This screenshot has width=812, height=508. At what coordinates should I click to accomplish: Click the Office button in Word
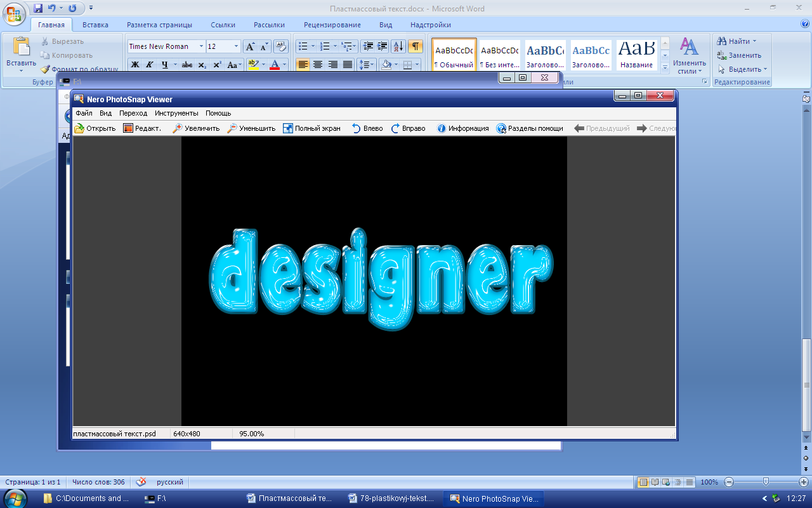(14, 13)
